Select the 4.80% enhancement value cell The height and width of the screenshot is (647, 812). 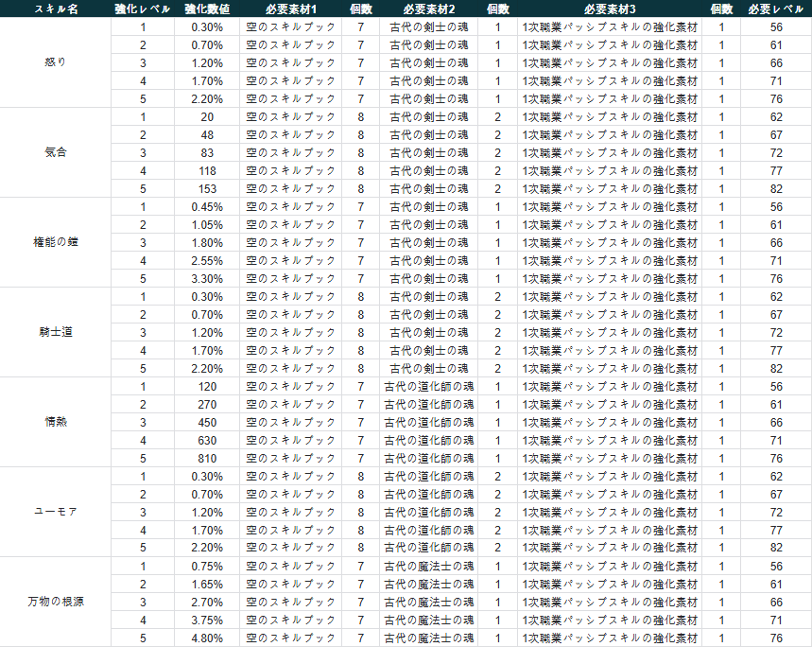206,638
